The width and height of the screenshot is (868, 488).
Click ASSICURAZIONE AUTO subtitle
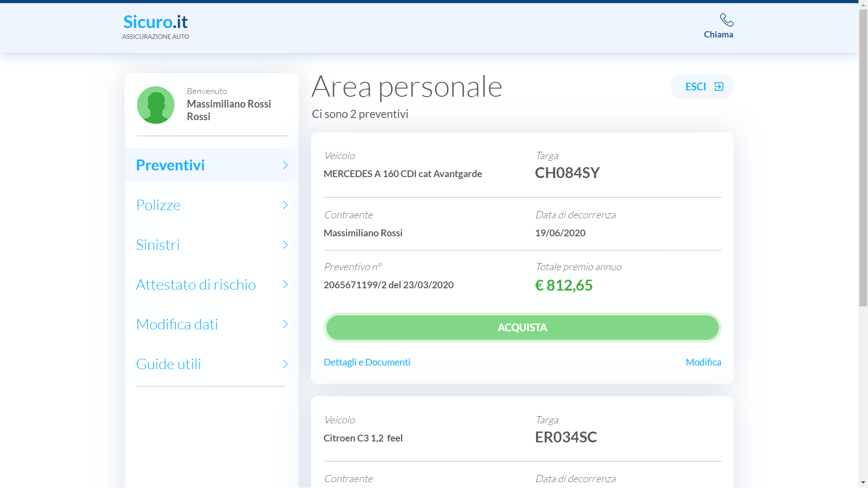(156, 37)
